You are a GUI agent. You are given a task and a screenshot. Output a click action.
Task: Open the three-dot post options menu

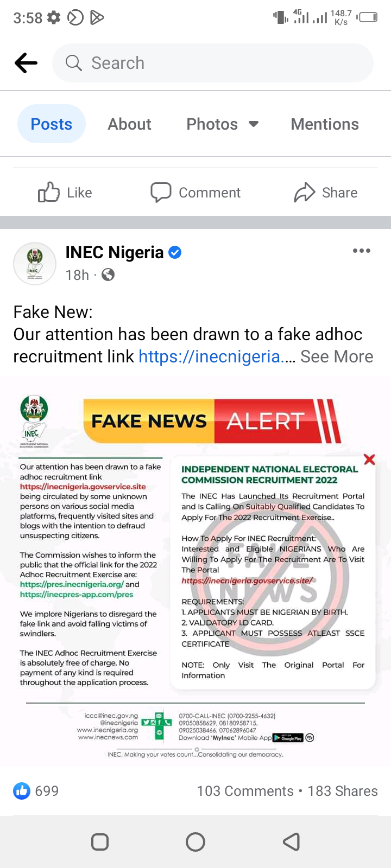[361, 251]
